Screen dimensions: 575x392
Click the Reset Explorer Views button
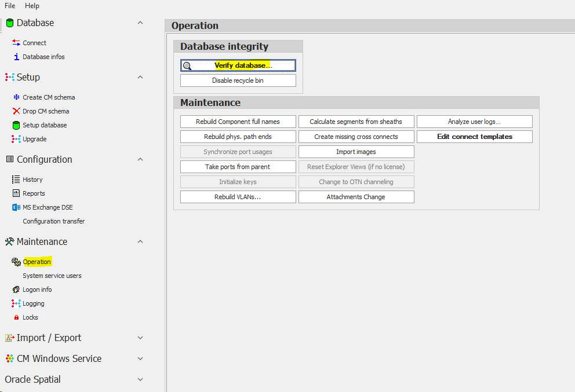[x=356, y=167]
